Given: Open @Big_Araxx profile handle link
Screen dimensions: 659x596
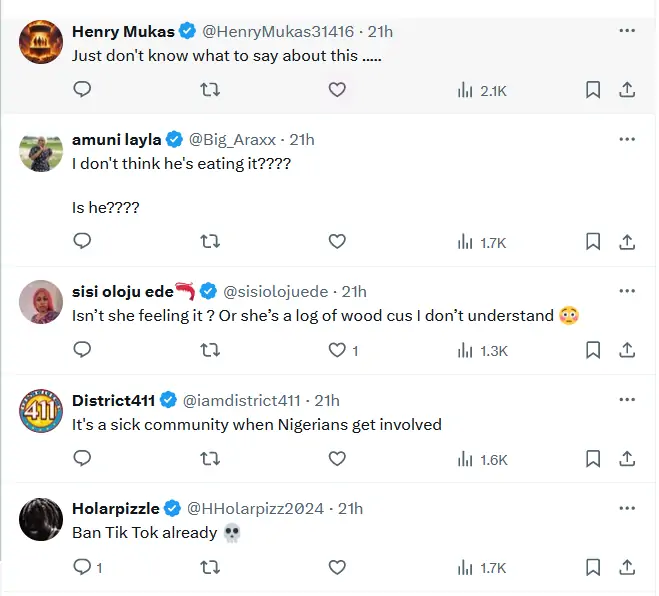Looking at the screenshot, I should click(233, 139).
